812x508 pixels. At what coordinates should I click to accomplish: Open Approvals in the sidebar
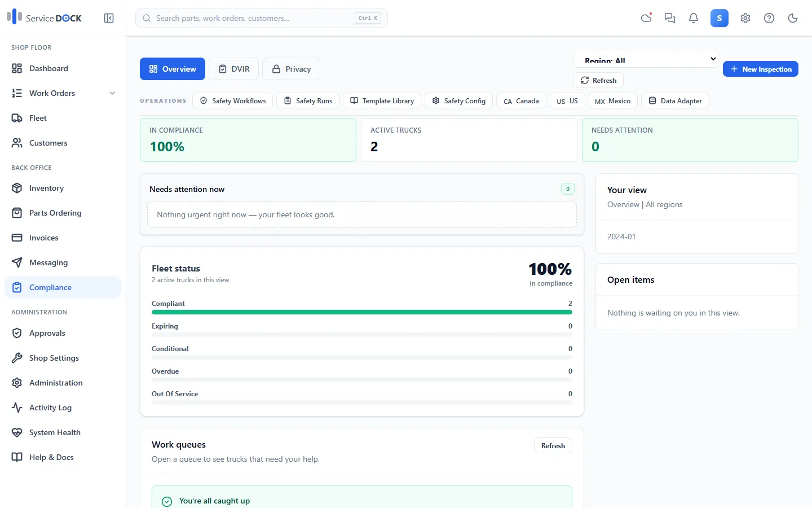63,333
